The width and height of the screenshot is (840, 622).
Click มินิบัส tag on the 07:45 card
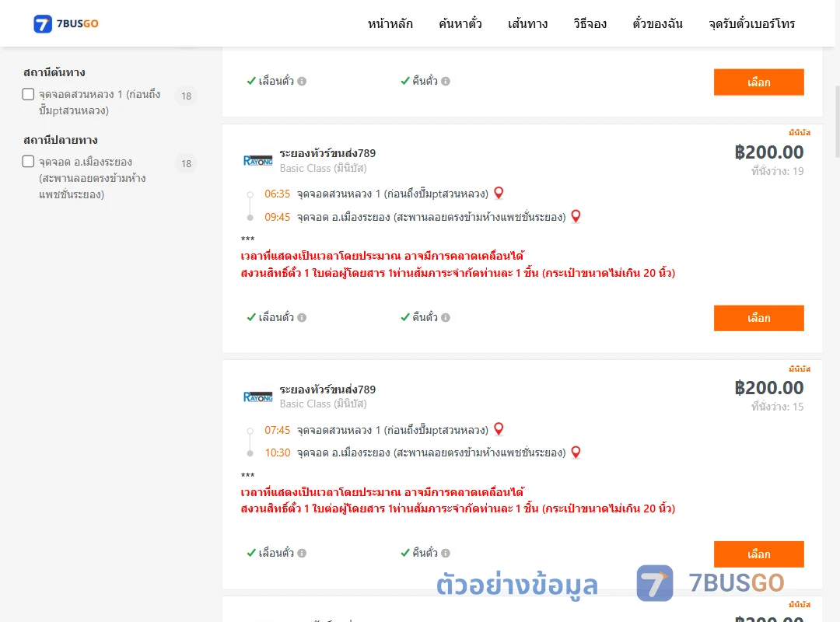(x=800, y=369)
